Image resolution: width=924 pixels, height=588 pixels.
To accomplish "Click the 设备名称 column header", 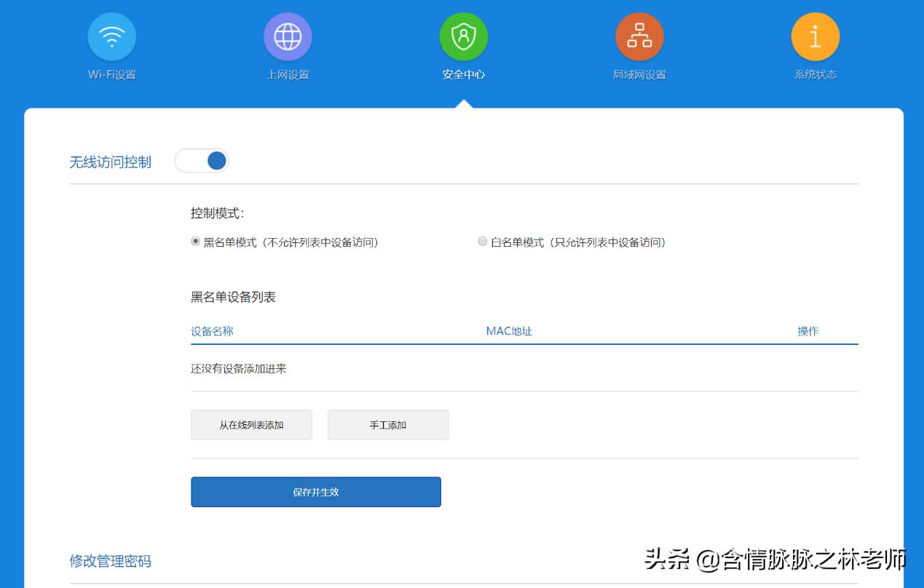I will coord(210,330).
